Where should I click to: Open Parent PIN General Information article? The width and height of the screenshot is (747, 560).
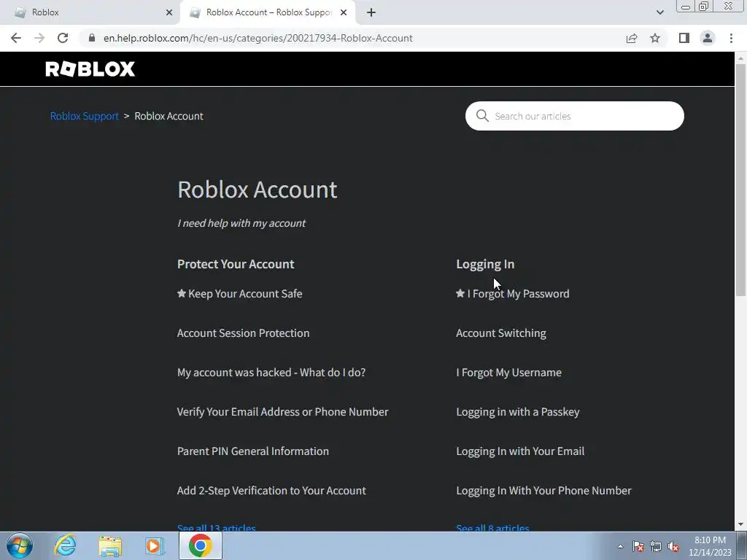point(253,451)
